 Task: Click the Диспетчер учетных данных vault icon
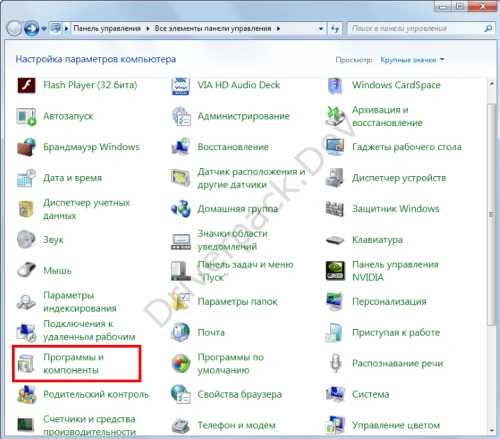[26, 209]
